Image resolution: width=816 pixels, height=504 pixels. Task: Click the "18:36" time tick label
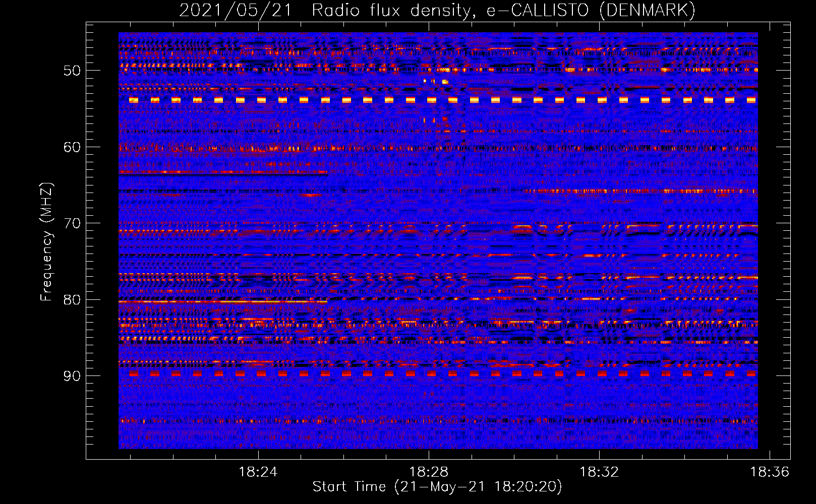click(770, 472)
